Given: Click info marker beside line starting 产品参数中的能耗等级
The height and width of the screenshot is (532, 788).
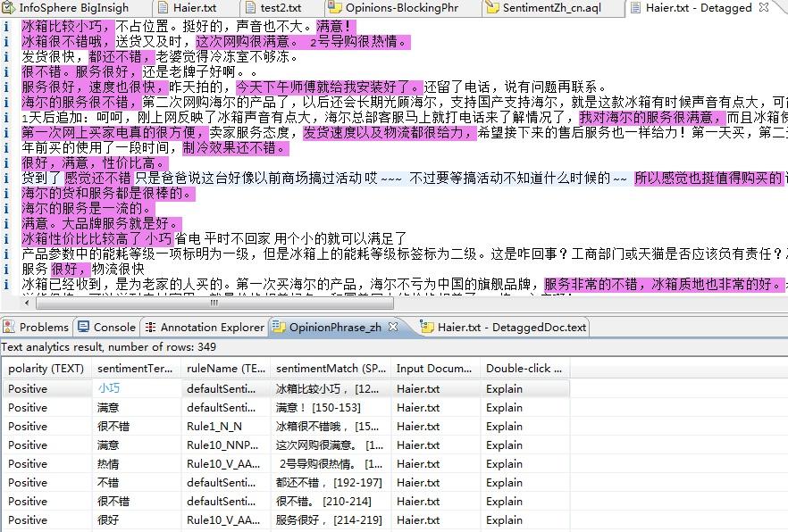Looking at the screenshot, I should pos(5,254).
